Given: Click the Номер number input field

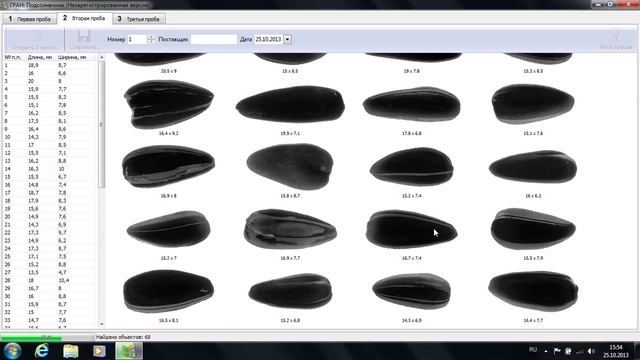Looking at the screenshot, I should 137,39.
